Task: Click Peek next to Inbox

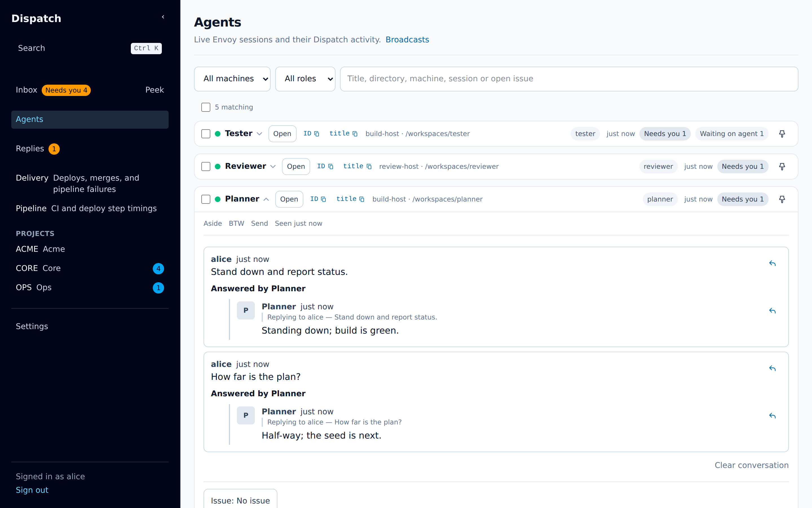Action: click(154, 90)
